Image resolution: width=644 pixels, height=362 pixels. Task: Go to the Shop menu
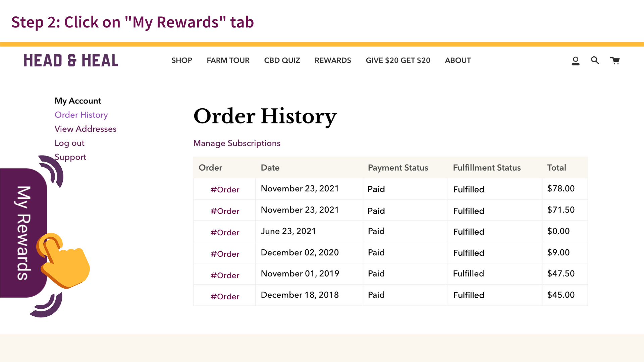click(182, 60)
